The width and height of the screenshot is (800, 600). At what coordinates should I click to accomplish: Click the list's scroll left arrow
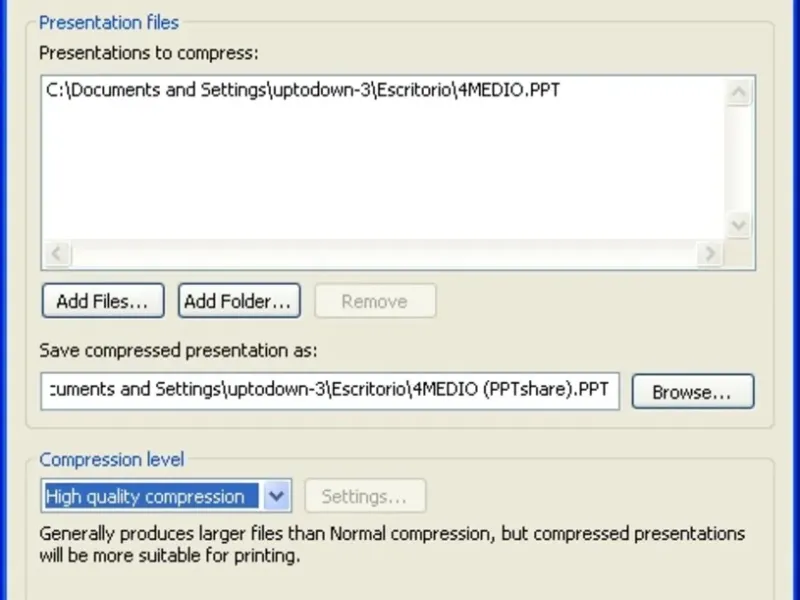[x=58, y=254]
